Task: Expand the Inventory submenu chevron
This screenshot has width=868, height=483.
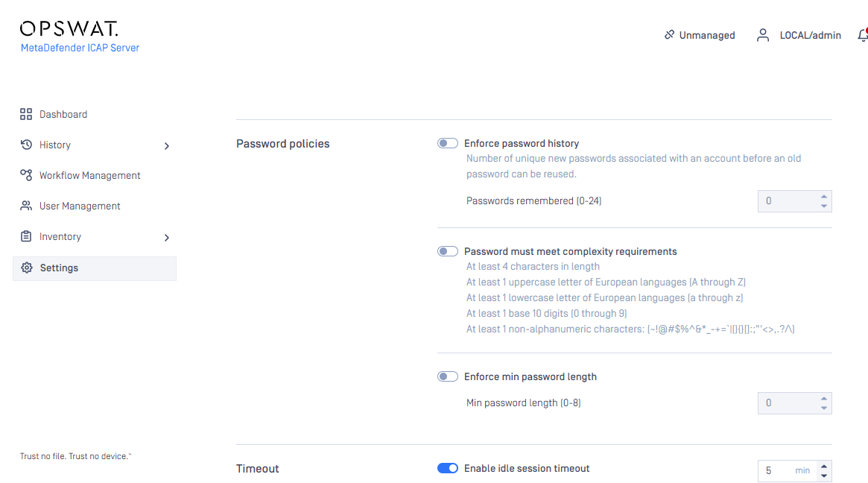Action: [167, 238]
